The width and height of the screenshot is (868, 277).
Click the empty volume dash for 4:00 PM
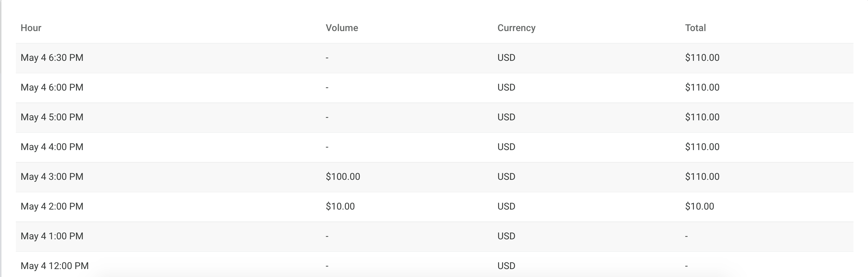tap(327, 147)
